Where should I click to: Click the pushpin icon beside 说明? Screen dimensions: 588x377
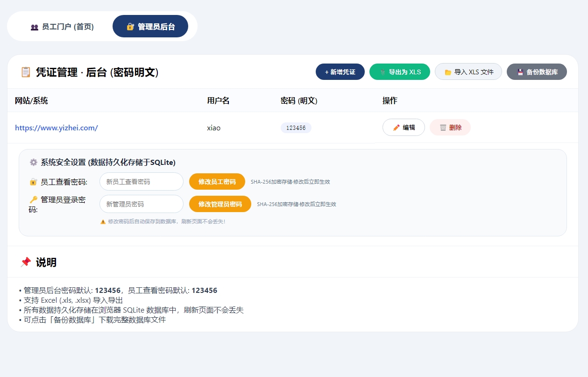pyautogui.click(x=26, y=262)
